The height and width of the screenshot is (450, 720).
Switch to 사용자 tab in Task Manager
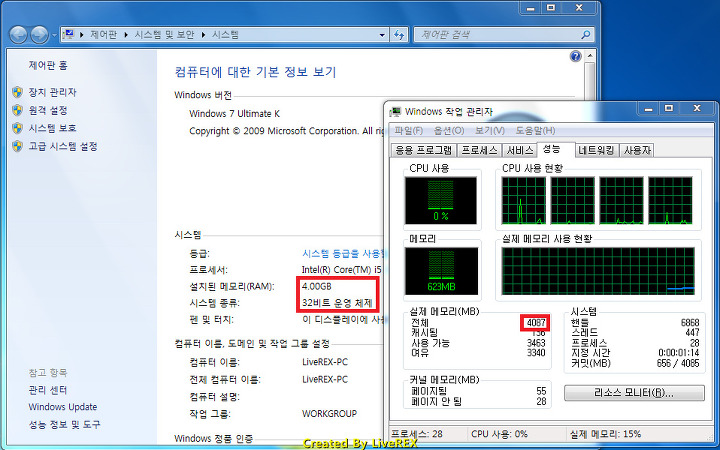point(636,150)
